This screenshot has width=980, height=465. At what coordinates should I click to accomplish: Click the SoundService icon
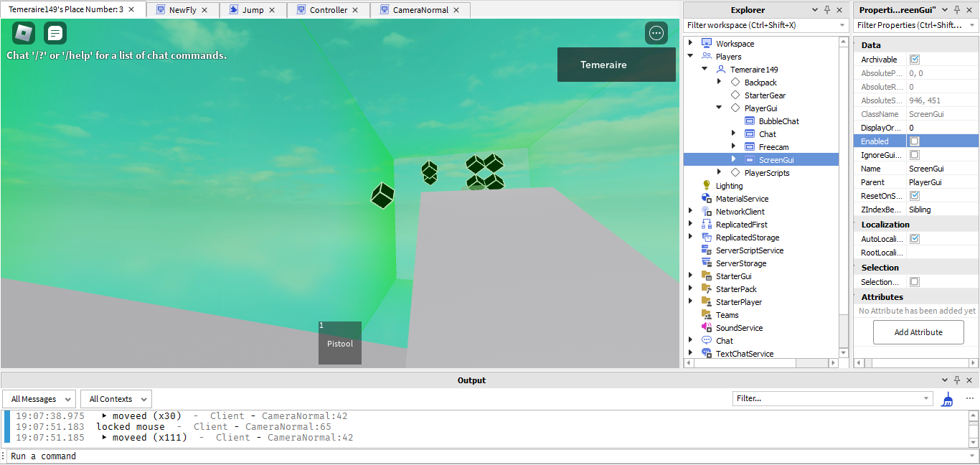(707, 328)
